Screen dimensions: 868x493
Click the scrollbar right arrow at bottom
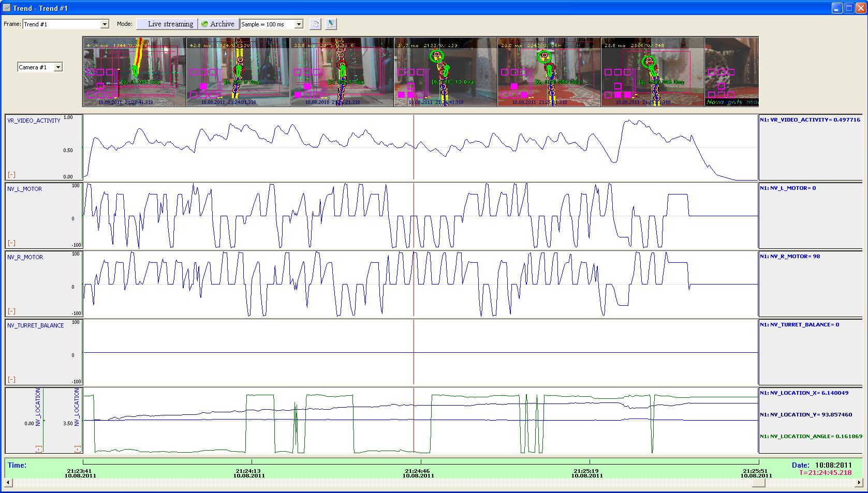[859, 483]
